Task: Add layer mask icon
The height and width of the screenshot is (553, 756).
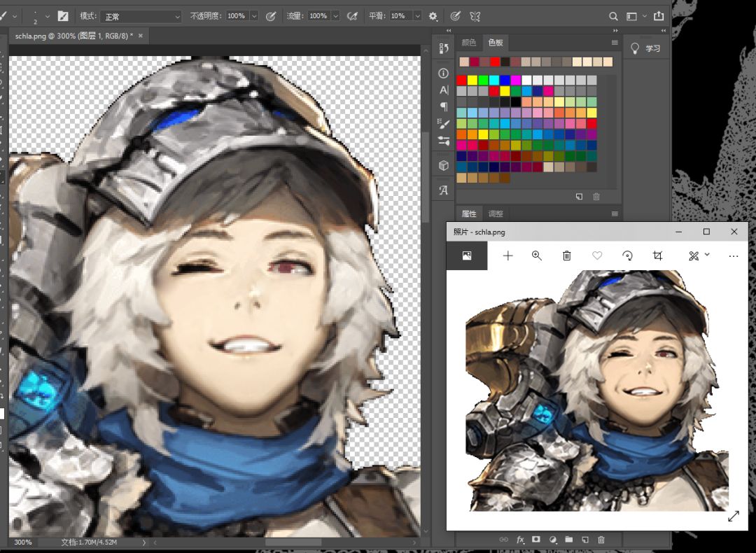Action: tap(536, 540)
